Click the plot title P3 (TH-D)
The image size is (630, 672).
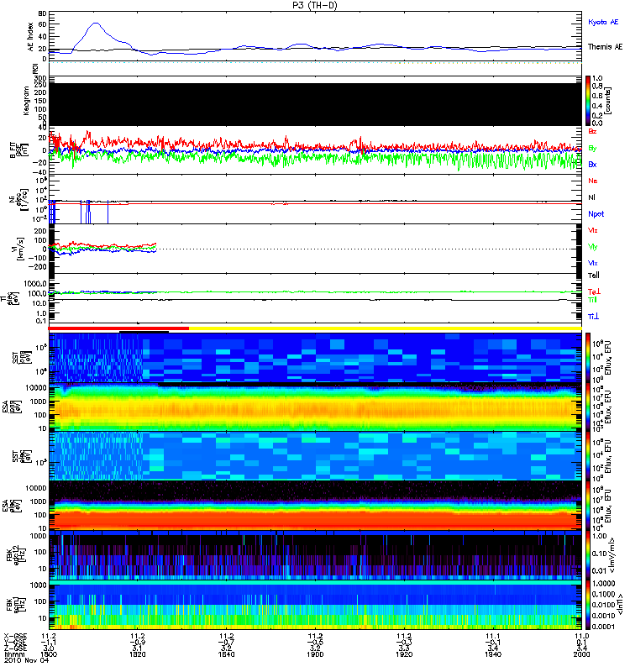pyautogui.click(x=315, y=5)
